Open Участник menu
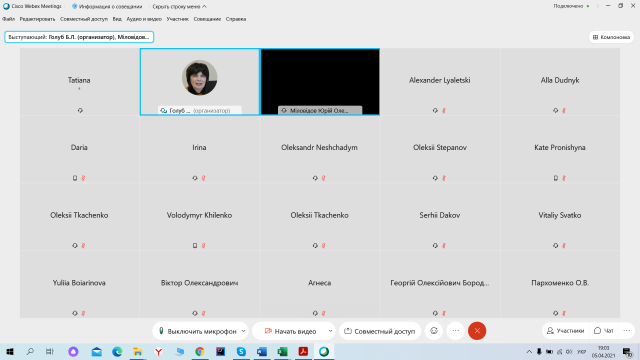Image resolution: width=640 pixels, height=360 pixels. tap(178, 19)
